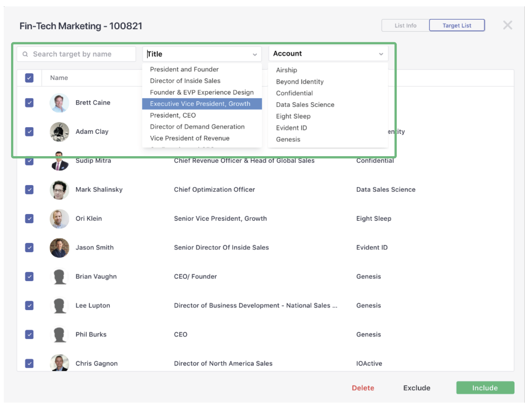Viewport: 532px width, 410px height.
Task: Click the red Delete link
Action: tap(363, 388)
